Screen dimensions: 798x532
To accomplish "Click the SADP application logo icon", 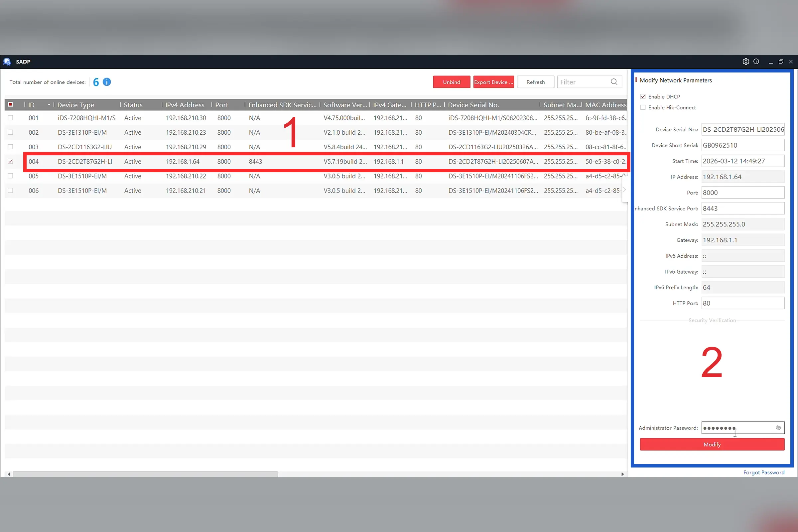I will click(x=7, y=62).
